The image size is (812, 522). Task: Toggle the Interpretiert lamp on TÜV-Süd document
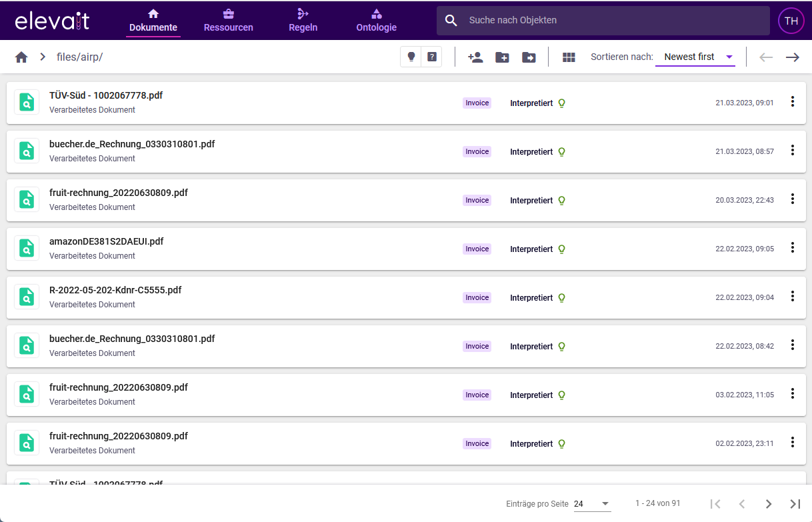pos(561,103)
